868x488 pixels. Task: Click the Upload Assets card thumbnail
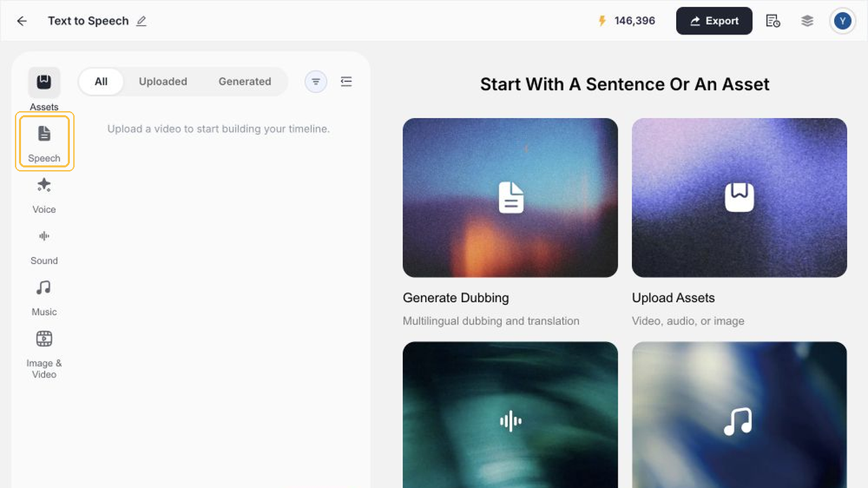coord(739,198)
